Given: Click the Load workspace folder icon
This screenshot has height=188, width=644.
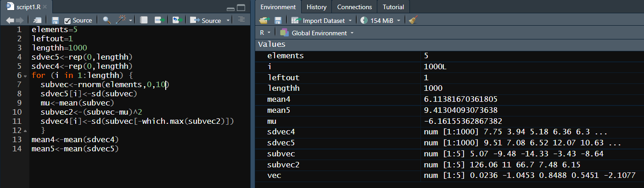Looking at the screenshot, I should pos(263,20).
